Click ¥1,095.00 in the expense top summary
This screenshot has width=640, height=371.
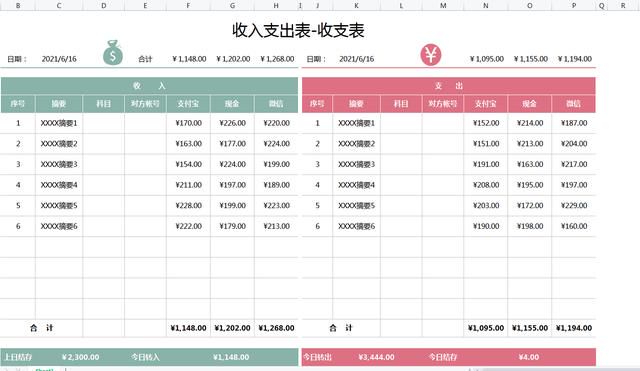487,59
